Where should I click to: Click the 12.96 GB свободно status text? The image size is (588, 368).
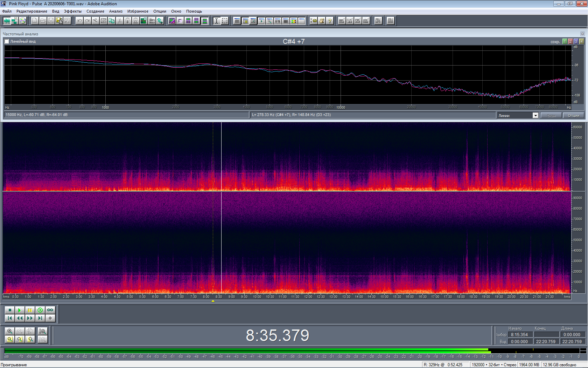559,365
